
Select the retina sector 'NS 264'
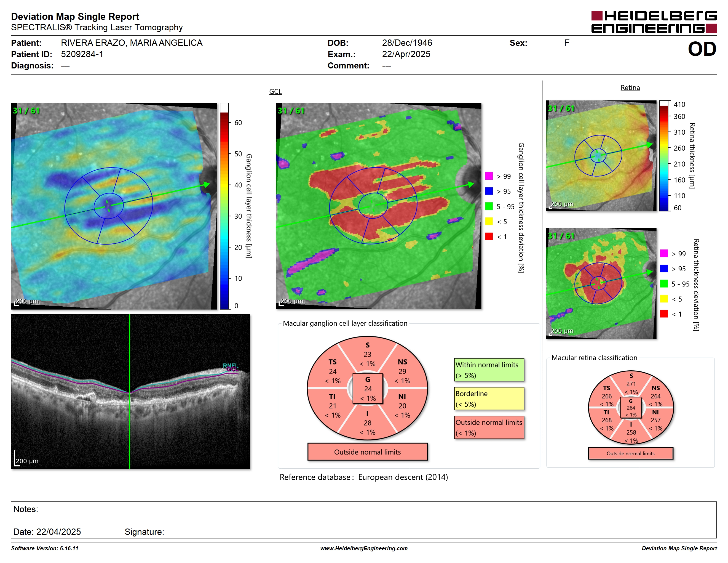(x=655, y=396)
